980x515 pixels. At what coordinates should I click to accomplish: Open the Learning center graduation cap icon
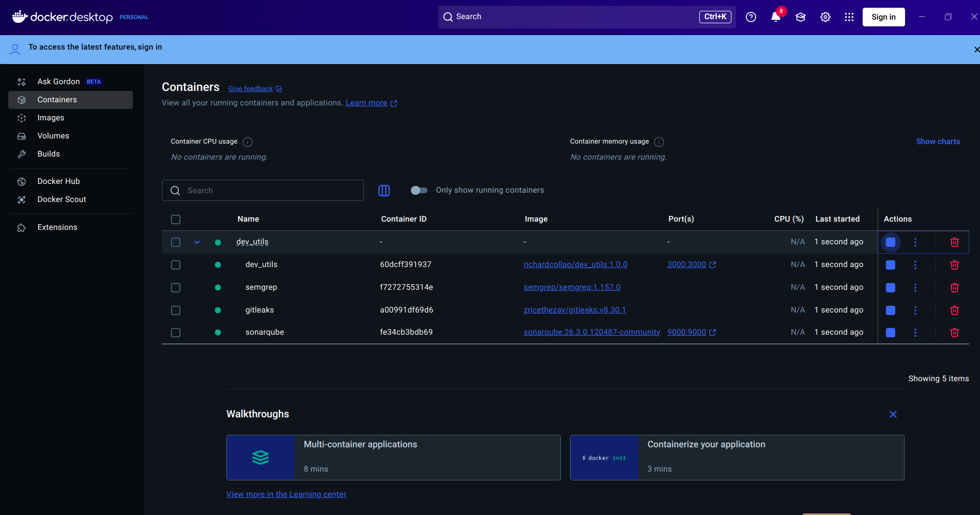click(x=801, y=17)
